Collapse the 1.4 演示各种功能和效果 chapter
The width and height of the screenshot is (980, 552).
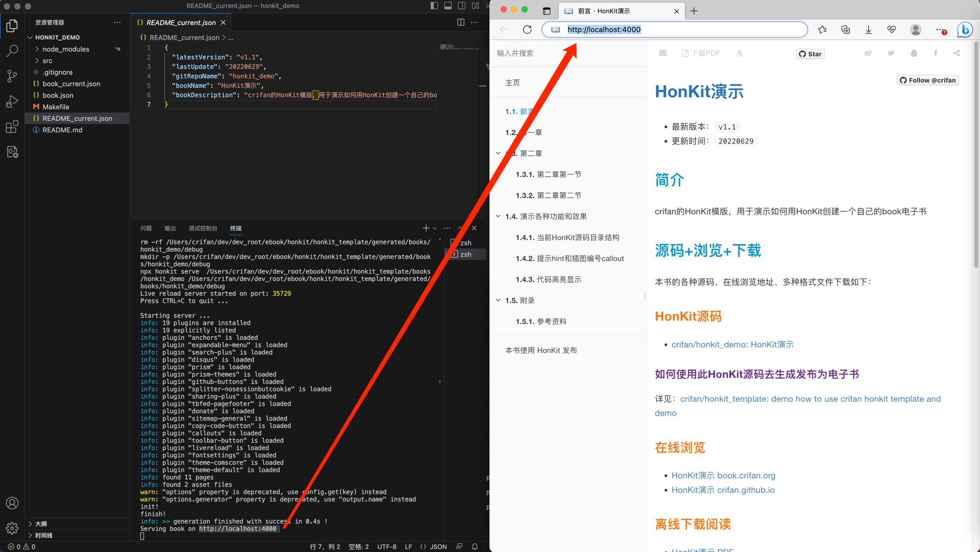498,216
